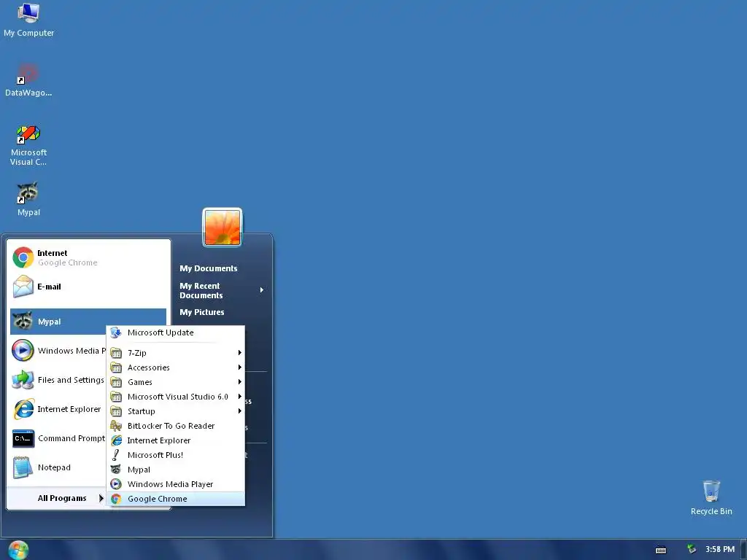
Task: Open My Pictures link
Action: (x=202, y=312)
